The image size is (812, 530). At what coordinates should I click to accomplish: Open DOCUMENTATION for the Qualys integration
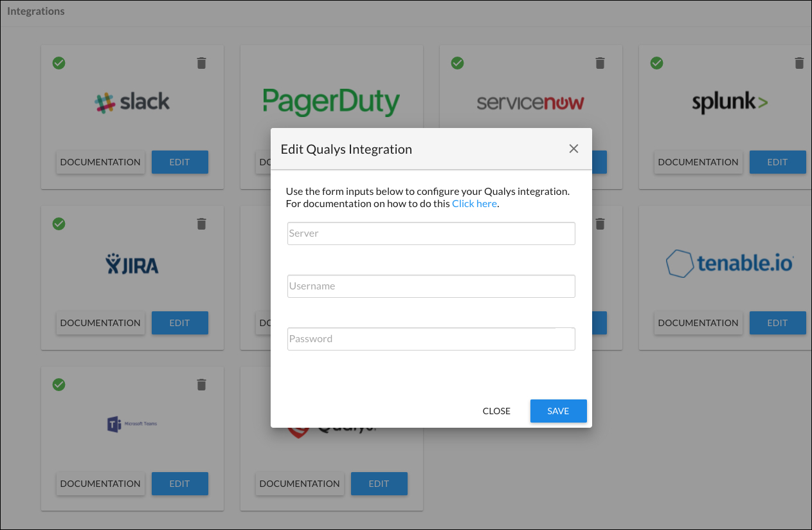[x=300, y=484]
